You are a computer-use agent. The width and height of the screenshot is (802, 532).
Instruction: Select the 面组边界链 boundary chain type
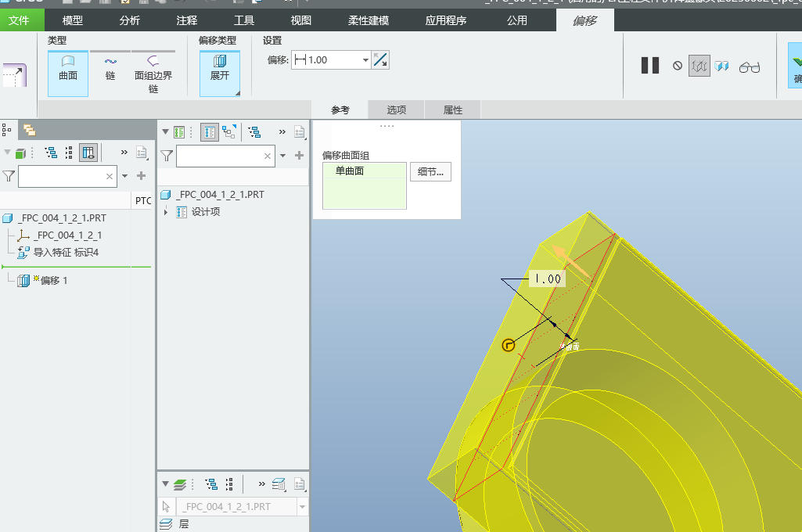point(153,73)
